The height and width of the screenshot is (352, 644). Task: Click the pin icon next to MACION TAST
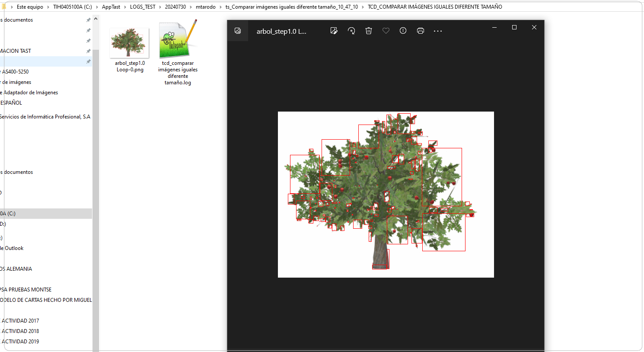coord(89,51)
